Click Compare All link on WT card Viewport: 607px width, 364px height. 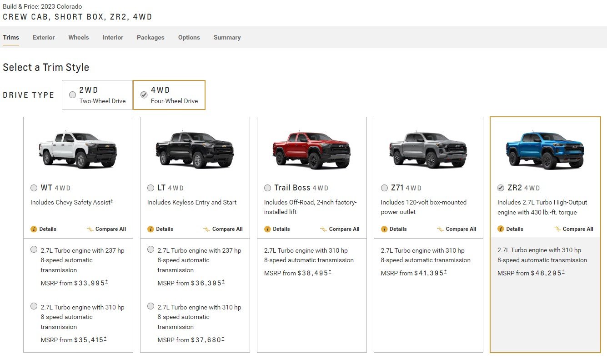110,229
